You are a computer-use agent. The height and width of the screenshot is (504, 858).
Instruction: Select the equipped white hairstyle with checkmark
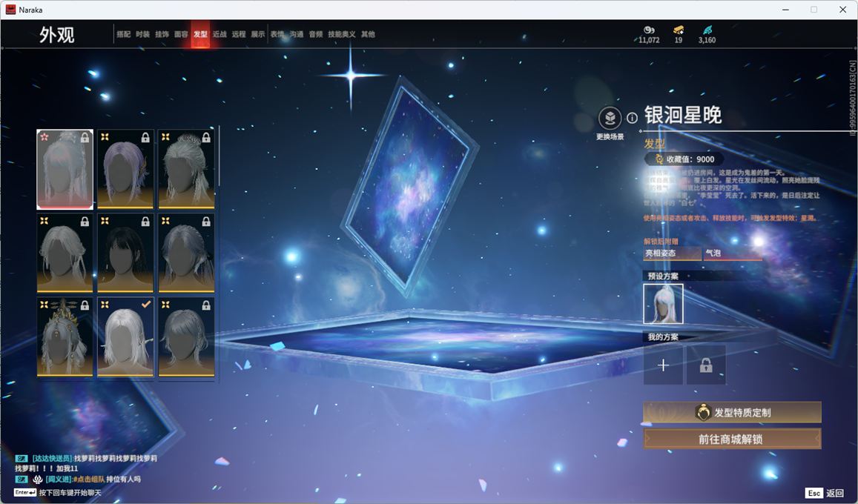pos(125,336)
